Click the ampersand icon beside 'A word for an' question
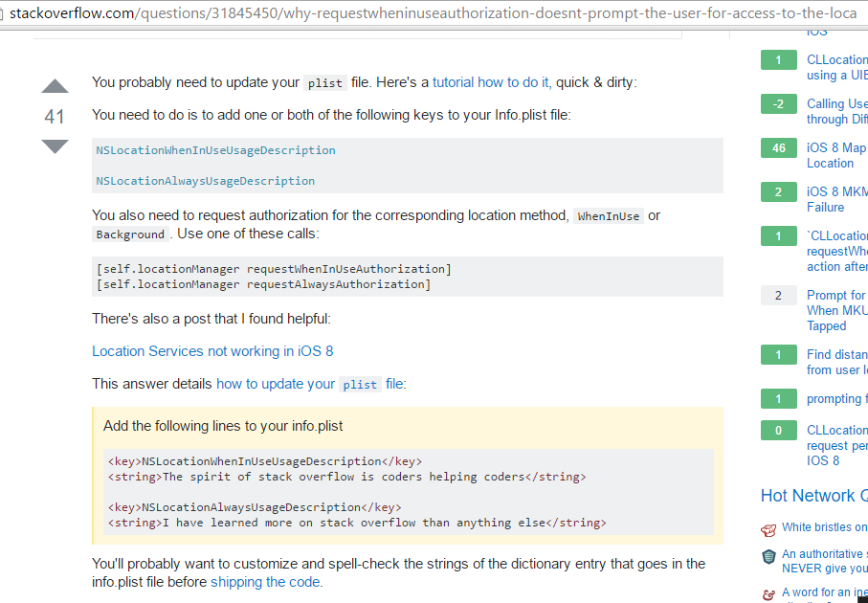 [x=768, y=594]
